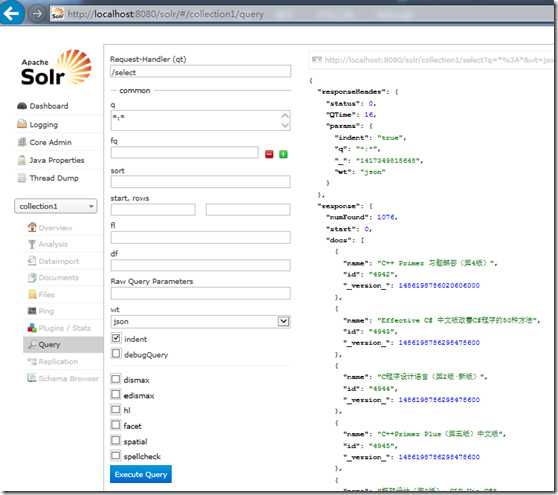Image resolution: width=558 pixels, height=495 pixels.
Task: Click the Documents icon
Action: pyautogui.click(x=32, y=278)
